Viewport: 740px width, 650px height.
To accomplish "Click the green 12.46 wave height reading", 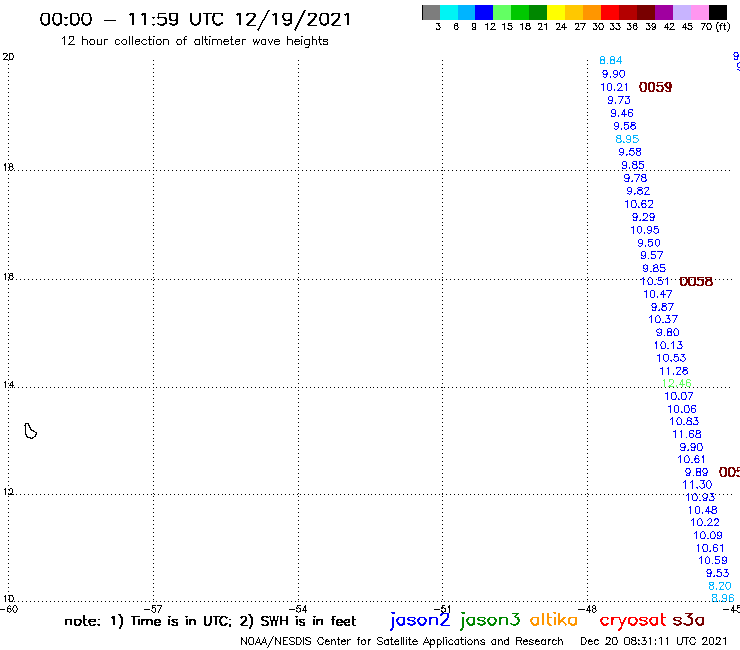I will click(x=677, y=383).
